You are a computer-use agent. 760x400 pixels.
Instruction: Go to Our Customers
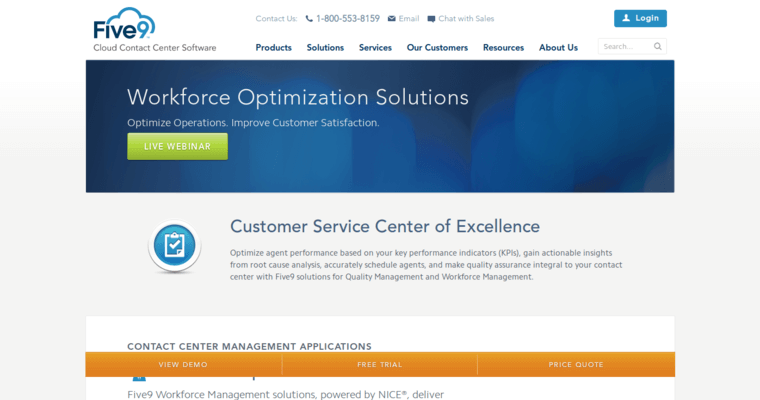pos(437,47)
